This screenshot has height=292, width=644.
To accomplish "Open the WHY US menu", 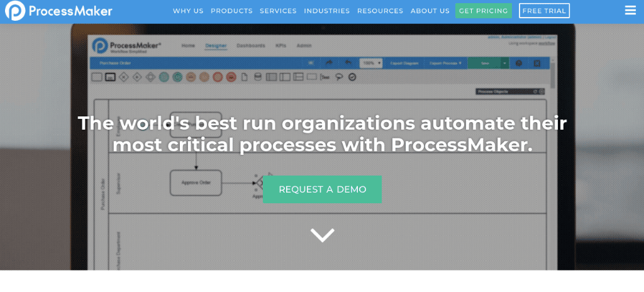I will point(188,11).
